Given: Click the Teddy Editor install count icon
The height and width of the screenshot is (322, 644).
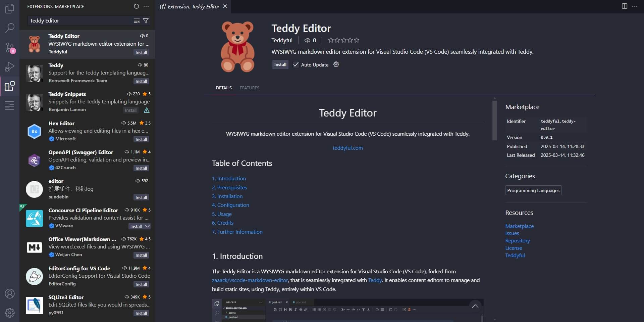Looking at the screenshot, I should tap(307, 40).
